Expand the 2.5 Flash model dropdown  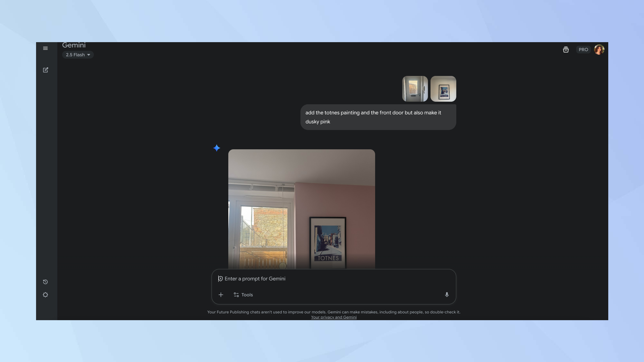(x=78, y=55)
